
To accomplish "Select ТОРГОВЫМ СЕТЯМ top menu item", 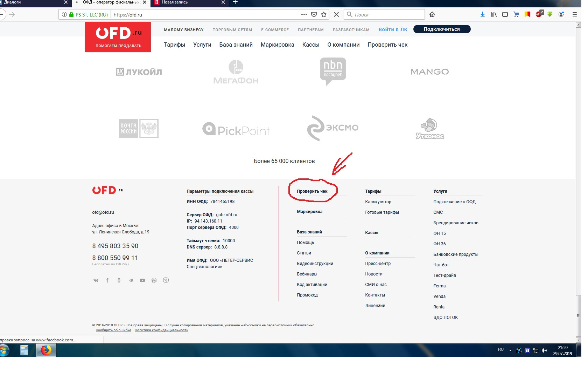I will (x=232, y=30).
